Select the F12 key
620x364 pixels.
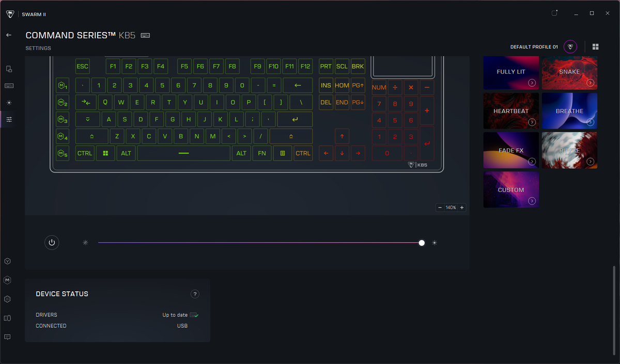click(x=305, y=66)
